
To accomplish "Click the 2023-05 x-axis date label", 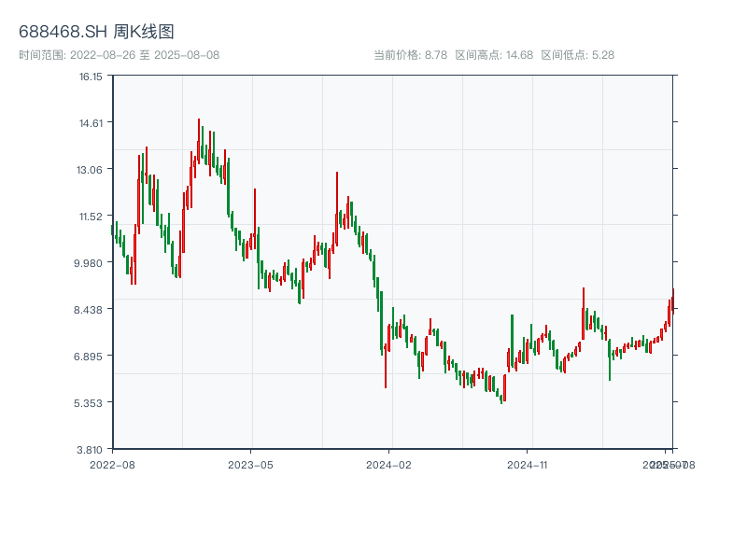I will coord(250,464).
